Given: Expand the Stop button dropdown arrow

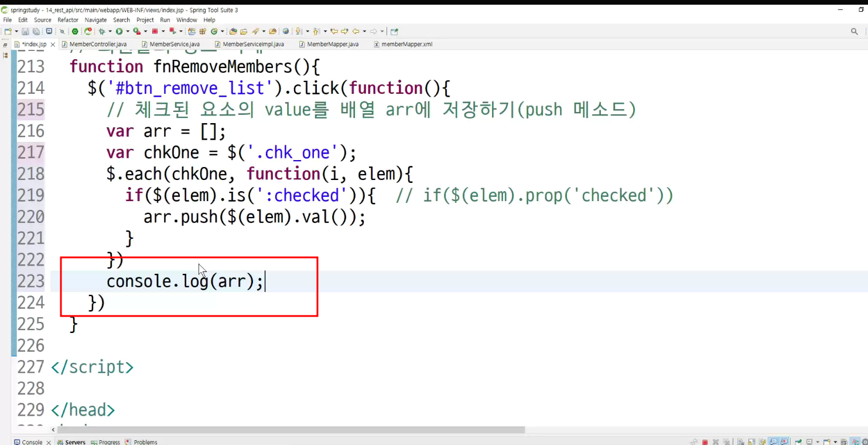Looking at the screenshot, I should [x=163, y=31].
